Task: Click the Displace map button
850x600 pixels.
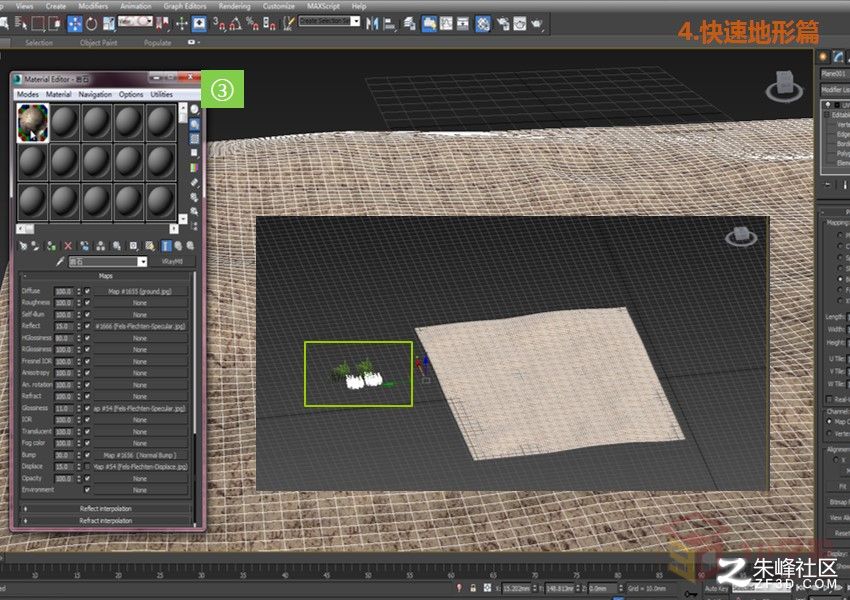Action: tap(140, 467)
